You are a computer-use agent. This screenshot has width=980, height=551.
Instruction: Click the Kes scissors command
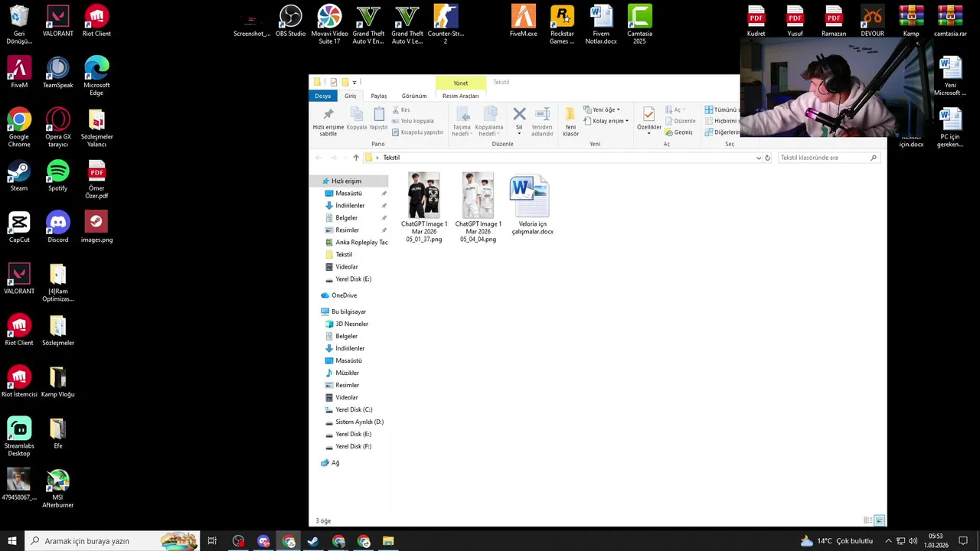point(401,110)
